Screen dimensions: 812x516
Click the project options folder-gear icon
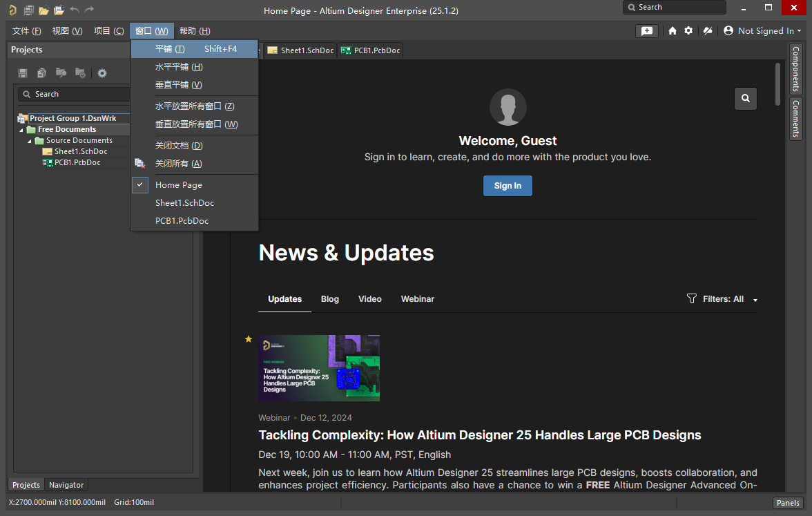pos(80,73)
